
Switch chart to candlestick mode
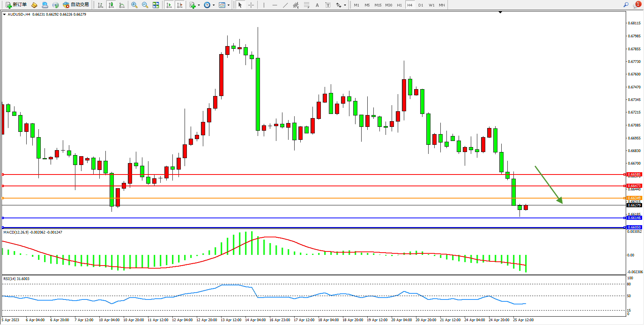coord(111,5)
